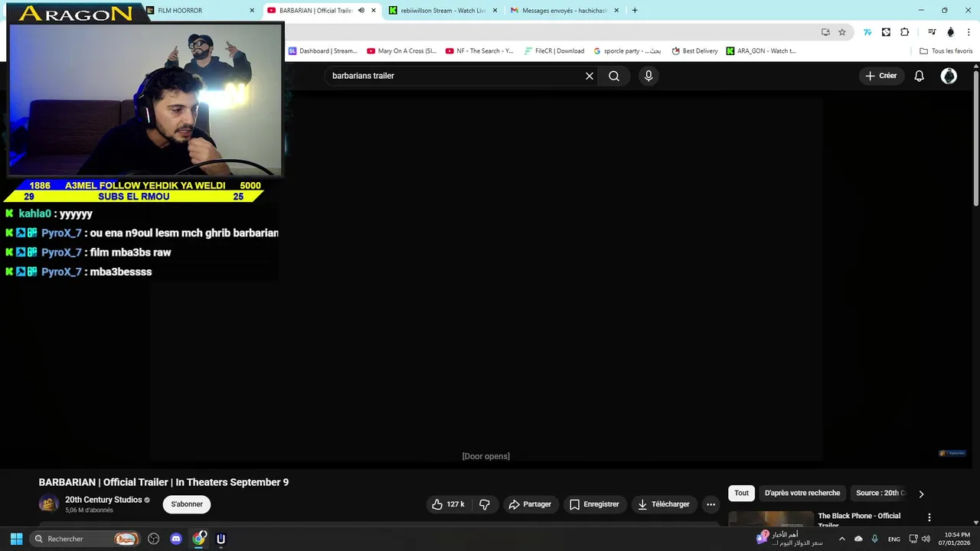Bookmark this page with the star icon
This screenshot has width=980, height=551.
(842, 32)
